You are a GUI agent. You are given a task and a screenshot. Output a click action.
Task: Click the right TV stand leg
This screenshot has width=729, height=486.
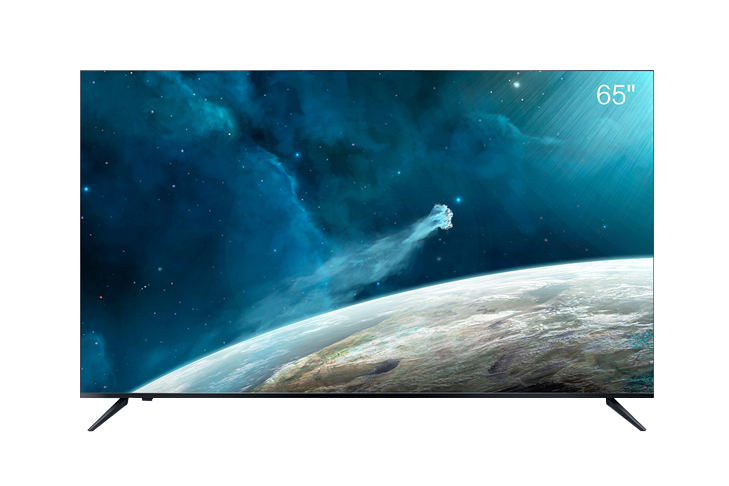click(x=626, y=413)
